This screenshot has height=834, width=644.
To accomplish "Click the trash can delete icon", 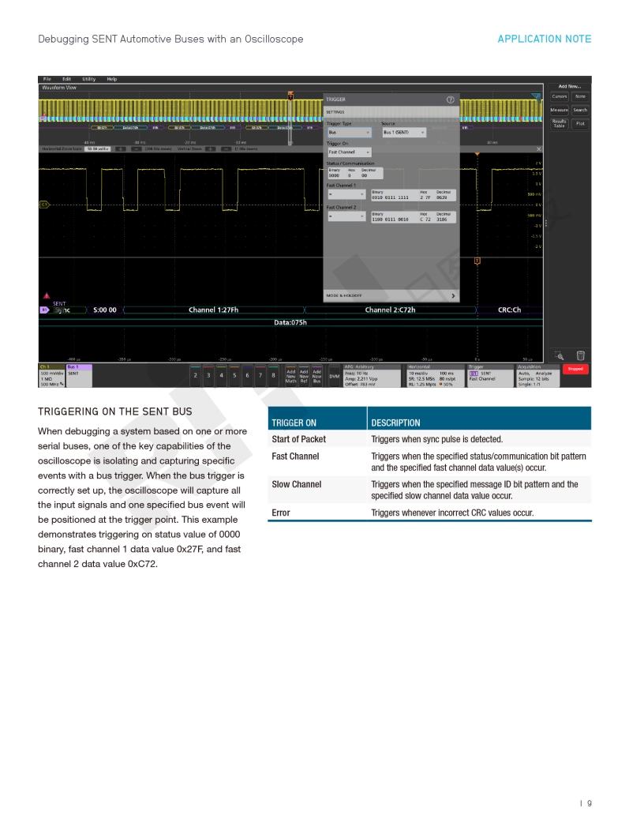I will point(580,355).
